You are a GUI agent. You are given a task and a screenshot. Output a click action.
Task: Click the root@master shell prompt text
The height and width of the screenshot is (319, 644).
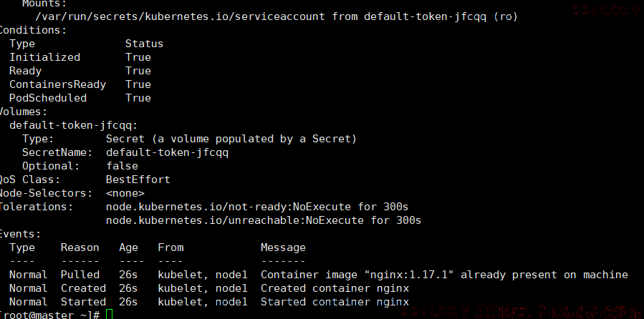(49, 315)
